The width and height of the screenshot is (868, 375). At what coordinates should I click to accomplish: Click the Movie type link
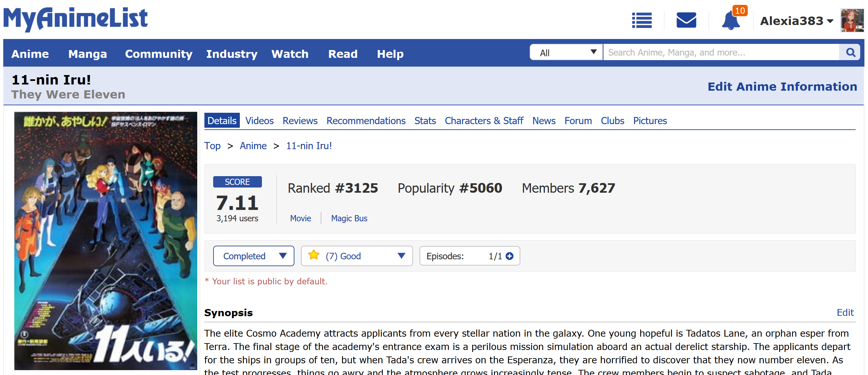tap(301, 218)
